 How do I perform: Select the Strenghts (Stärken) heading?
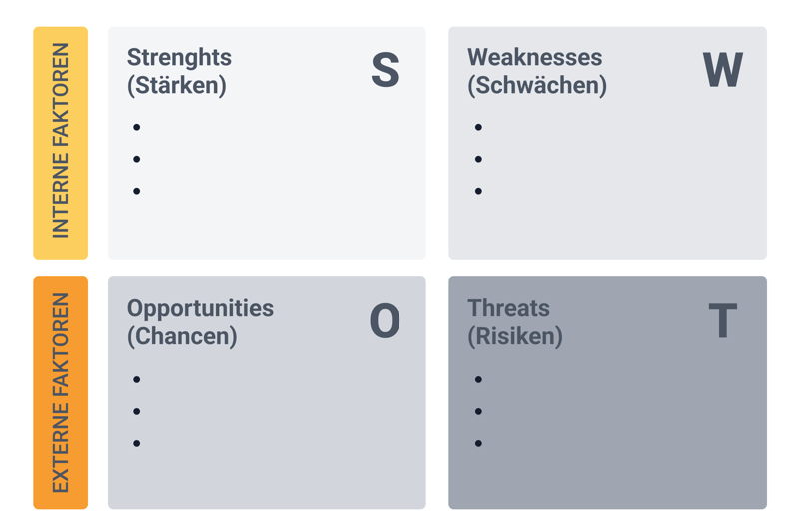tap(179, 71)
